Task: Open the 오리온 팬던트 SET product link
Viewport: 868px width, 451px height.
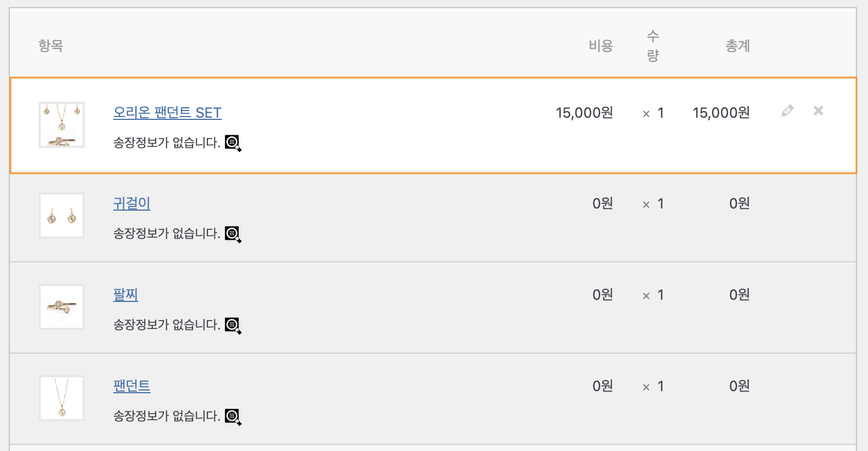Action: (x=167, y=113)
